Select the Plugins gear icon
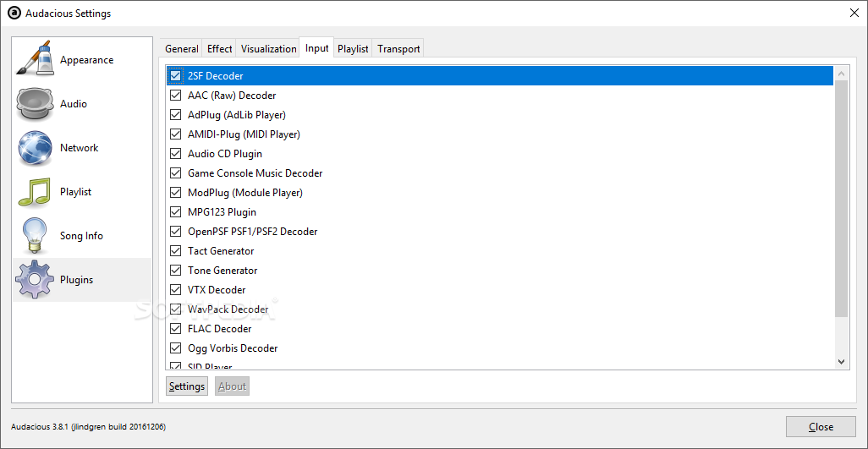 (35, 280)
